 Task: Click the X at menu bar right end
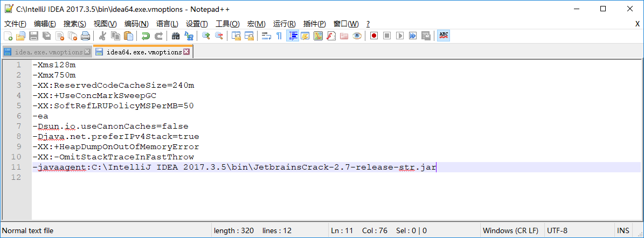(638, 24)
